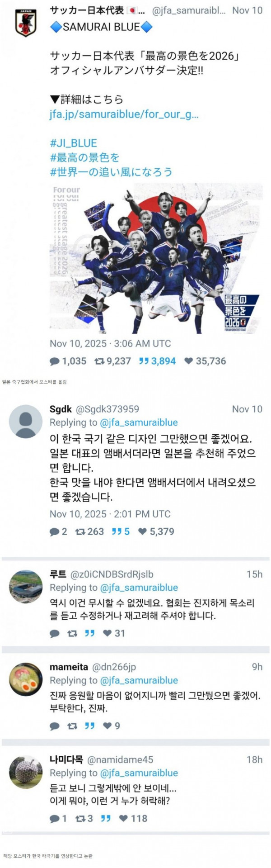Click reply icon under 루트's comment
The height and width of the screenshot is (868, 271).
click(55, 634)
